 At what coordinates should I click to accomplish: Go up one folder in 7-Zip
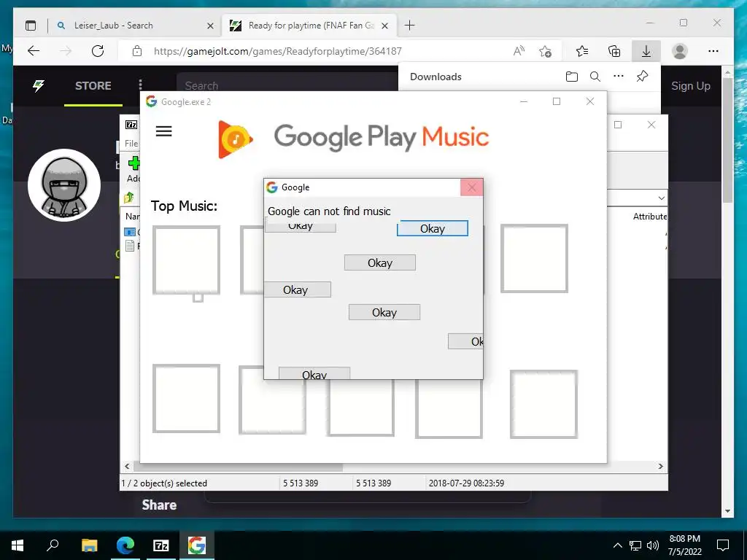[x=129, y=198]
